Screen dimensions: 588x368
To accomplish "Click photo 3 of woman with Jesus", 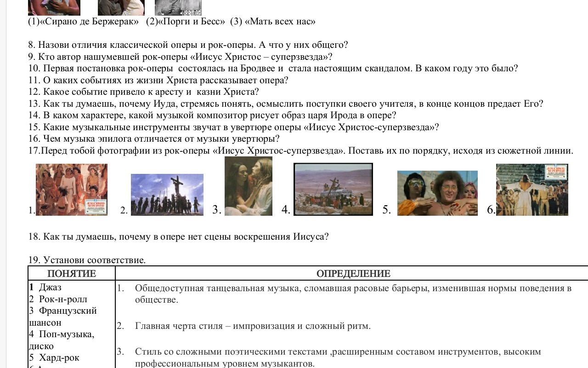I will click(x=249, y=186).
